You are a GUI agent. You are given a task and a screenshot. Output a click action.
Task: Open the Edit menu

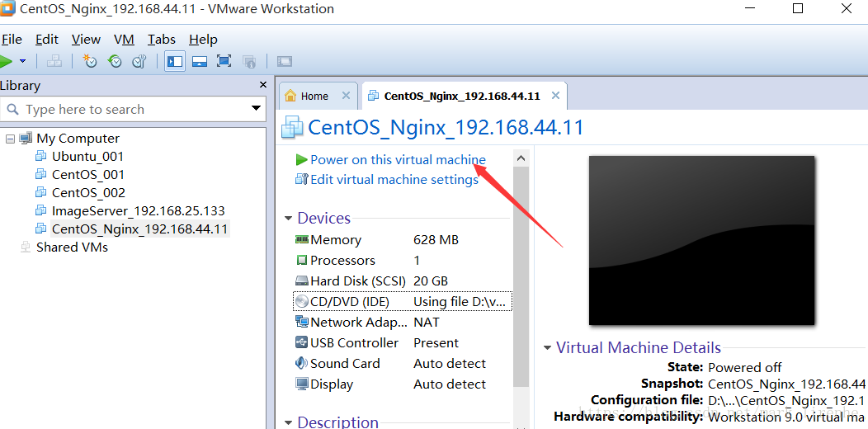(x=47, y=40)
